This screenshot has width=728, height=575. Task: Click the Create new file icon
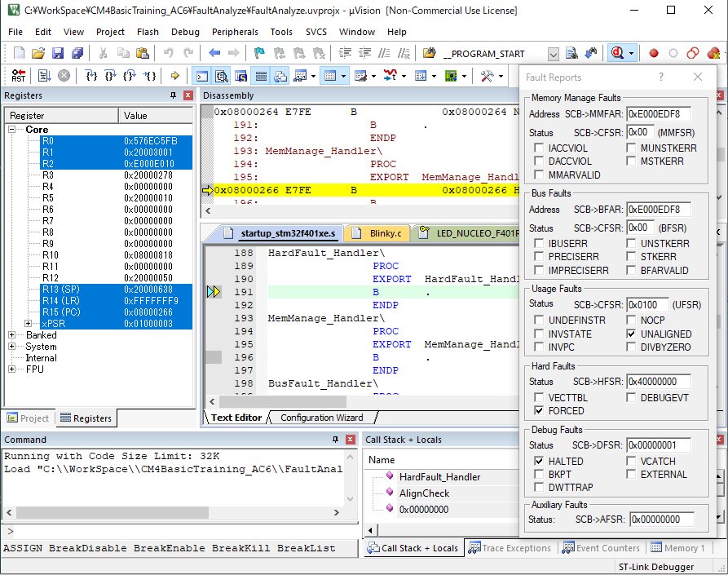point(19,53)
